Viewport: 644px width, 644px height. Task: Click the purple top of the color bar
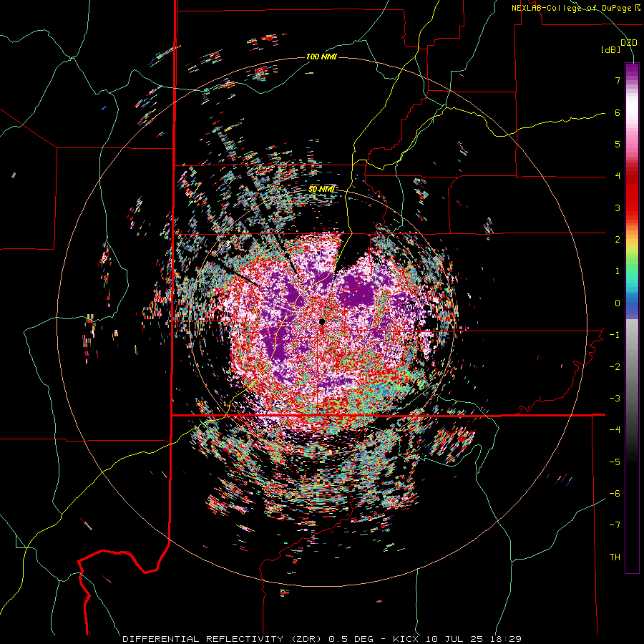tap(632, 71)
